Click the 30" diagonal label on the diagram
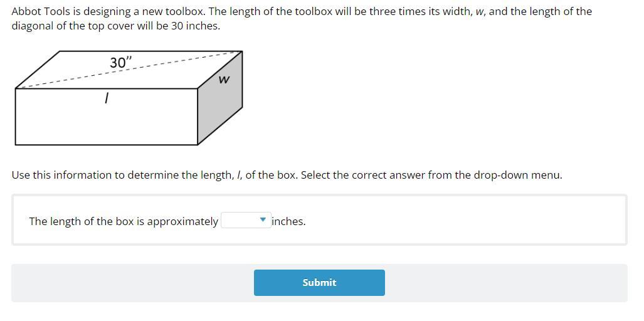The width and height of the screenshot is (644, 321). [121, 63]
